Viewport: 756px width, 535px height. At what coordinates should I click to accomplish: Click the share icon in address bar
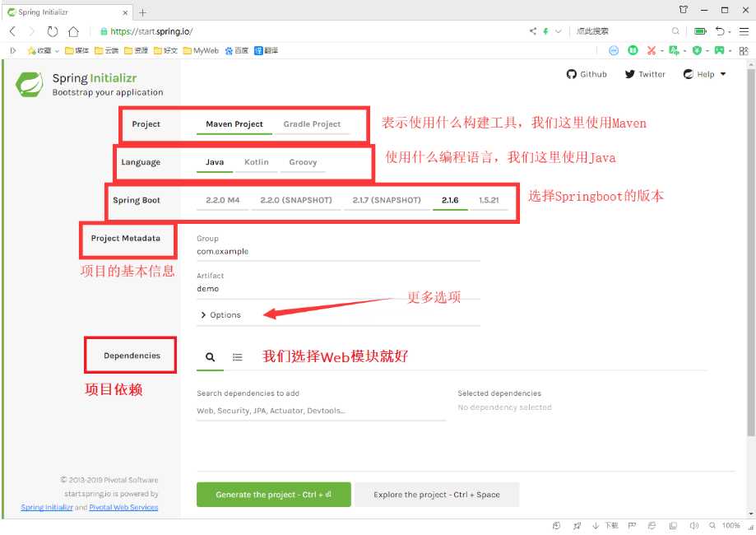[533, 31]
